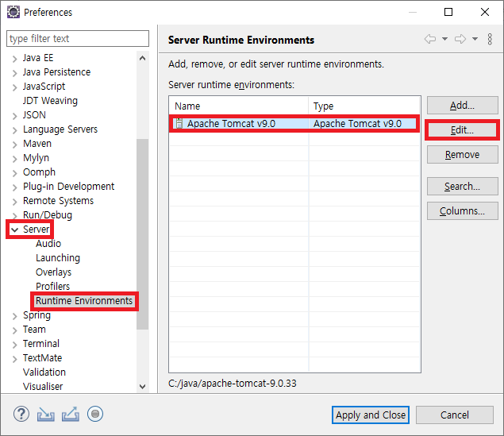The width and height of the screenshot is (504, 436).
Task: Click the Oomph preference recorder icon
Action: point(95,414)
